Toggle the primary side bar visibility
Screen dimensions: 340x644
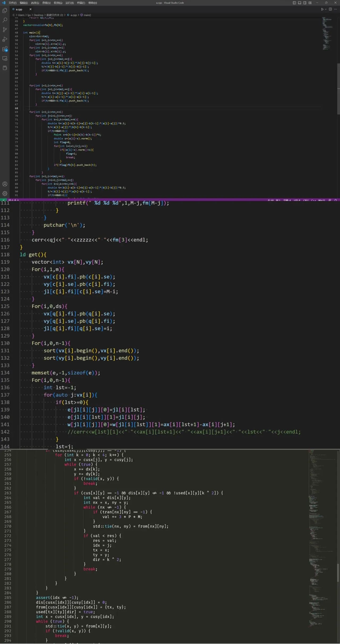pos(294,3)
